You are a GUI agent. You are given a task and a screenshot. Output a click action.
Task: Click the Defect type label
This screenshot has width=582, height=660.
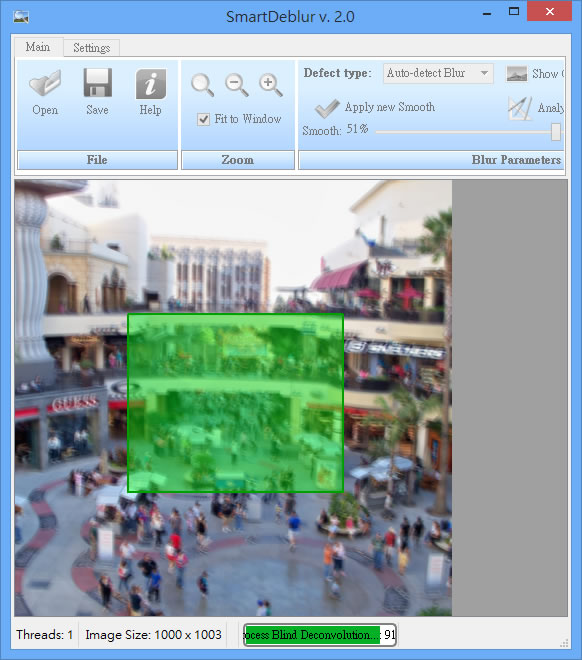338,73
